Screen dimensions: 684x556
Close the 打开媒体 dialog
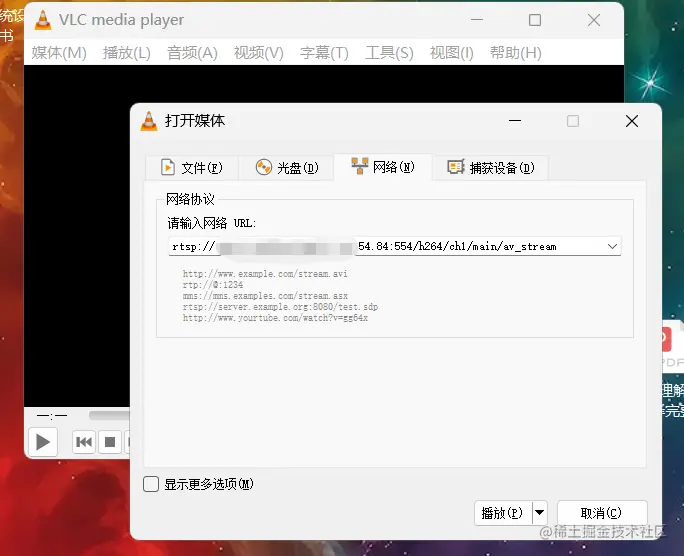632,121
